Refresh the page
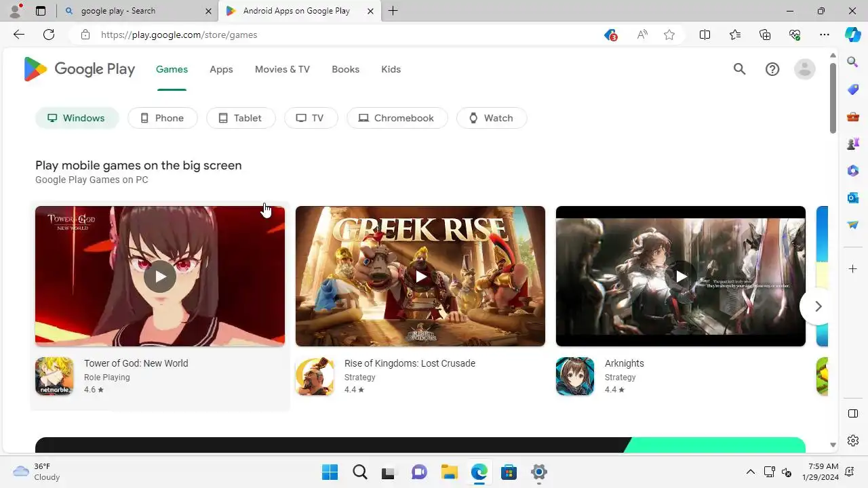868x488 pixels. tap(49, 35)
